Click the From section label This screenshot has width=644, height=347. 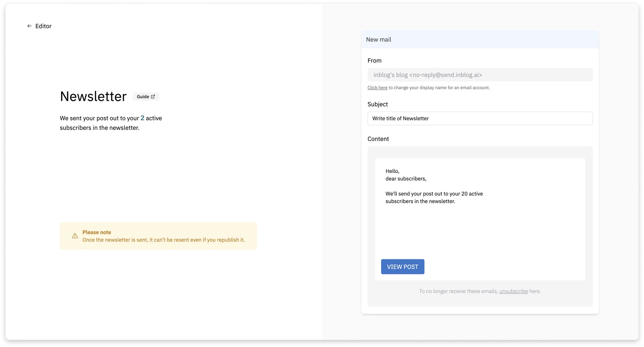click(374, 61)
